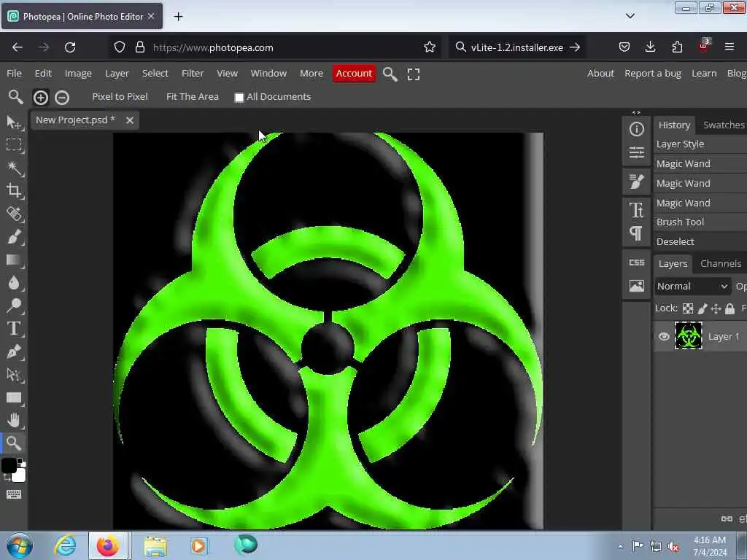
Task: Open the Paragraph panel icon
Action: pos(636,233)
